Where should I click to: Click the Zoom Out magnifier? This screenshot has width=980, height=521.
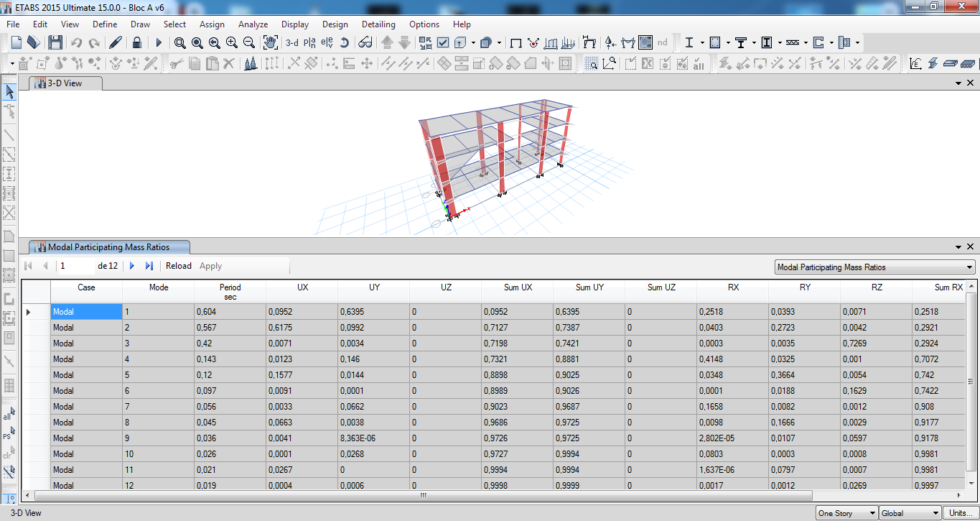click(x=249, y=42)
